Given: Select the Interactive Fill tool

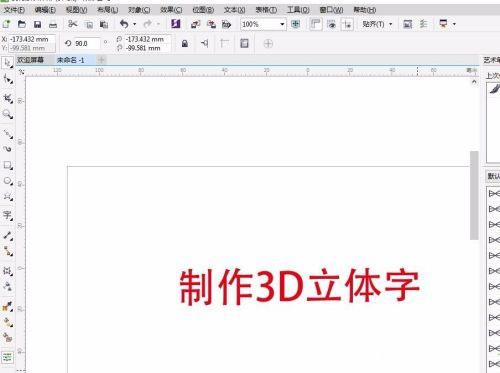Looking at the screenshot, I should point(7,322).
